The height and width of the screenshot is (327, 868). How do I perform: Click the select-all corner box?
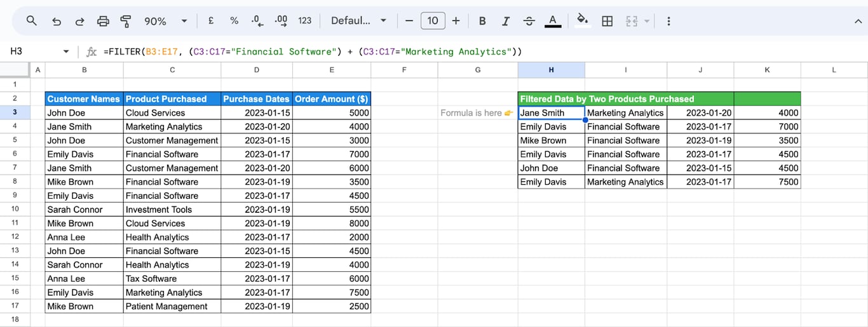(x=15, y=70)
